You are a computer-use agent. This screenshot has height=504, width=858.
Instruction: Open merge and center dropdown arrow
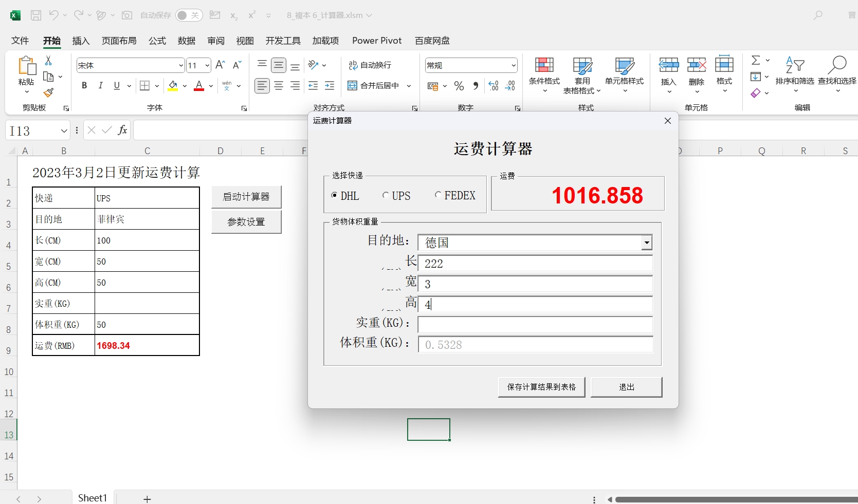coord(409,86)
